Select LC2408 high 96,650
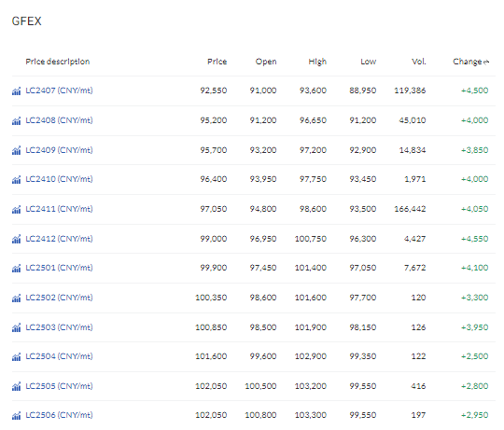This screenshot has width=504, height=430. click(x=313, y=120)
